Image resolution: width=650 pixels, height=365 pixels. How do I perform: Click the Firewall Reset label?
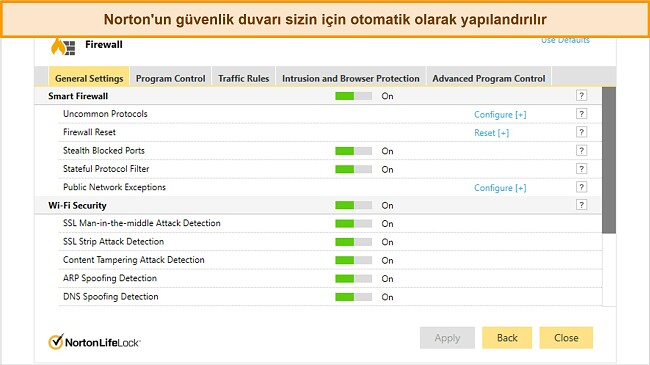(x=89, y=132)
